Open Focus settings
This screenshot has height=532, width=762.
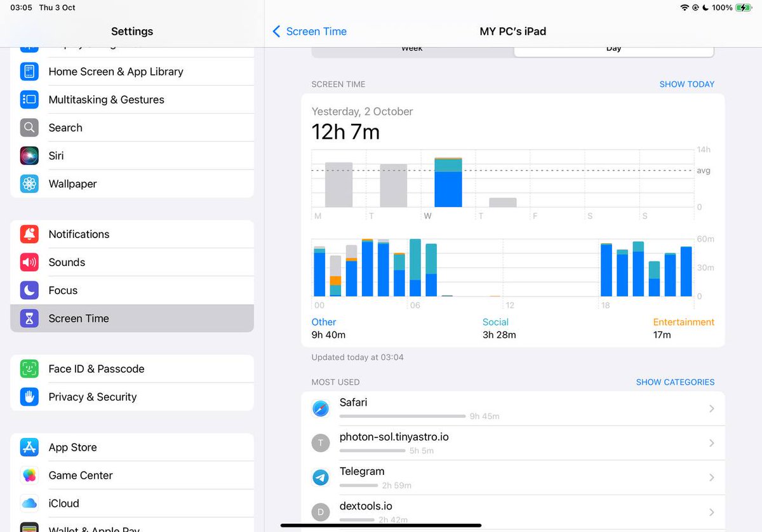point(132,290)
